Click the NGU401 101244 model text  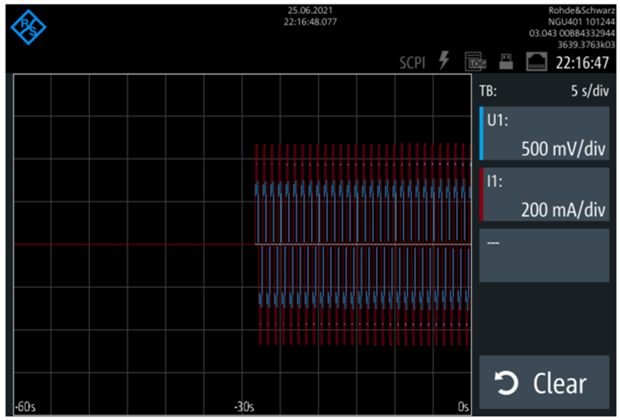tap(581, 22)
